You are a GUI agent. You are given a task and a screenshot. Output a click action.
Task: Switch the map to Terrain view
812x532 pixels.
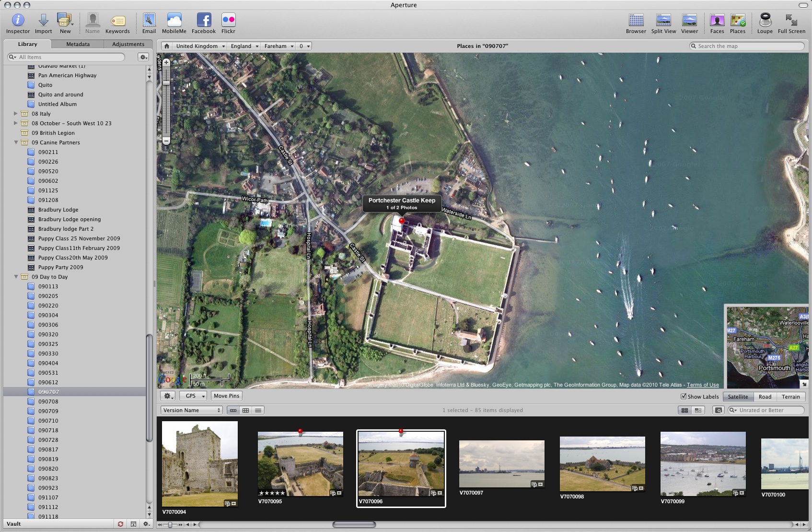point(790,397)
